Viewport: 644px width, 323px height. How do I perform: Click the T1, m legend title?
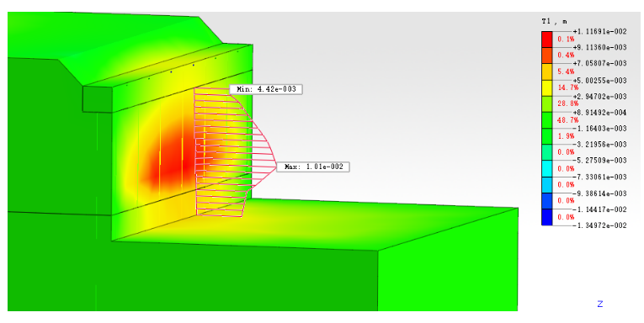click(549, 22)
